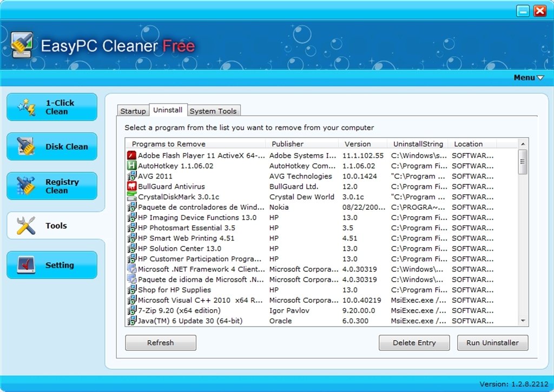
Task: Sort by the Version column header
Action: (362, 144)
